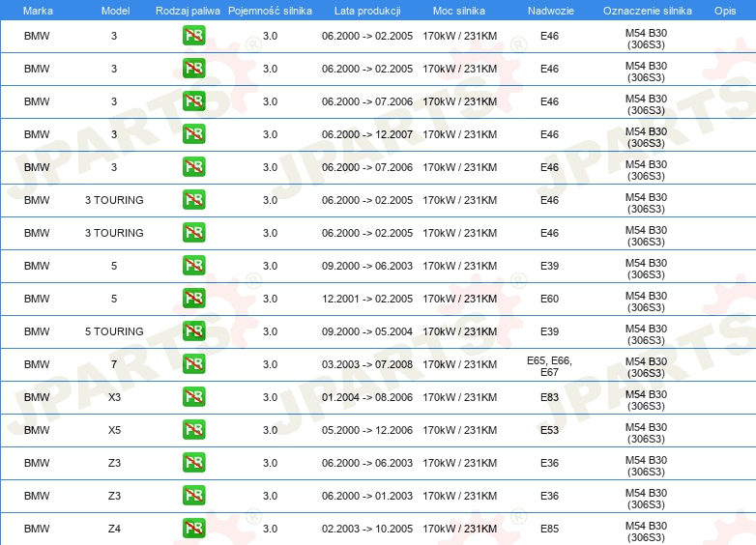The height and width of the screenshot is (545, 756).
Task: Click the petrol fuel icon in the 5 TOURING row
Action: [x=193, y=331]
